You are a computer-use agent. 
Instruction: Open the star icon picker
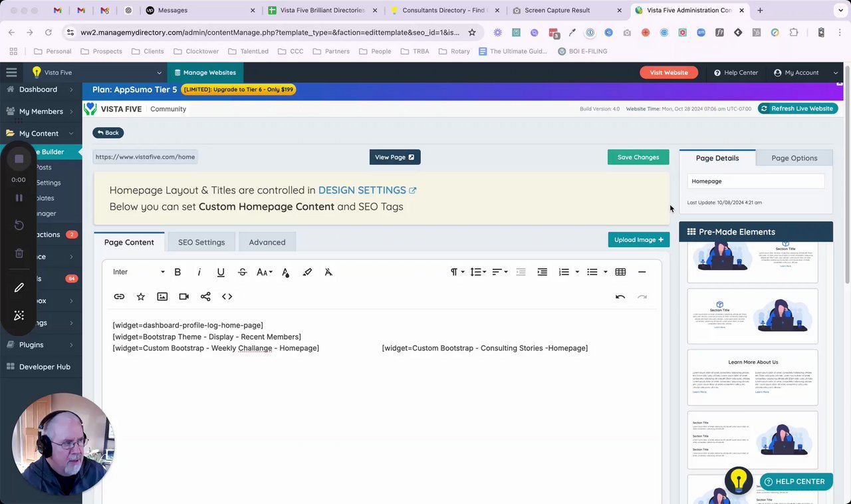(141, 297)
